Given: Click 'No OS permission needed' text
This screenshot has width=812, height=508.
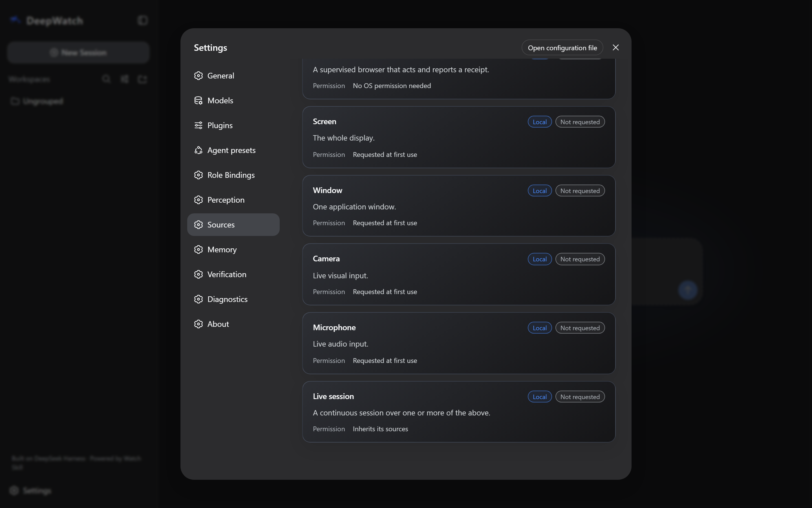Looking at the screenshot, I should 392,86.
